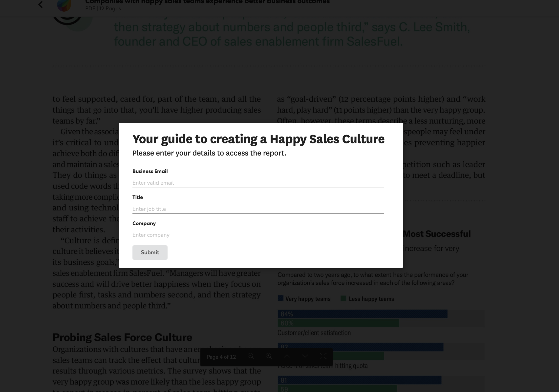Click the 60% green bar in the chart
The image size is (559, 392).
338,323
